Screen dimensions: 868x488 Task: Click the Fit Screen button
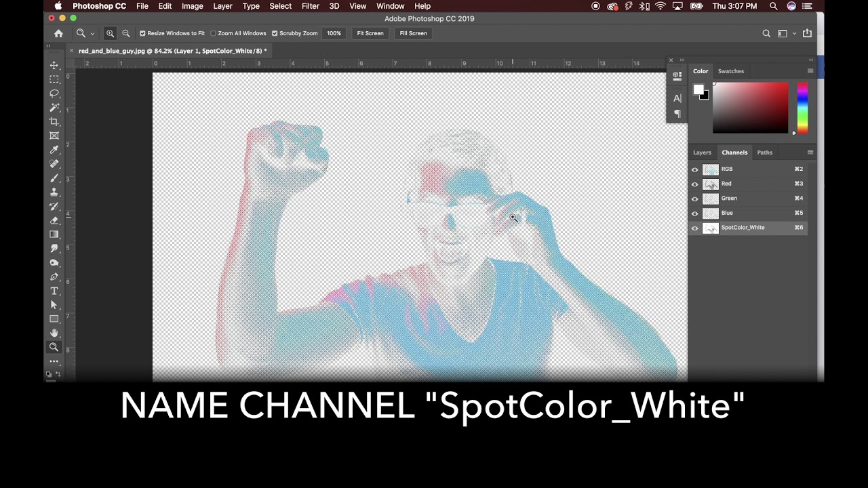370,33
